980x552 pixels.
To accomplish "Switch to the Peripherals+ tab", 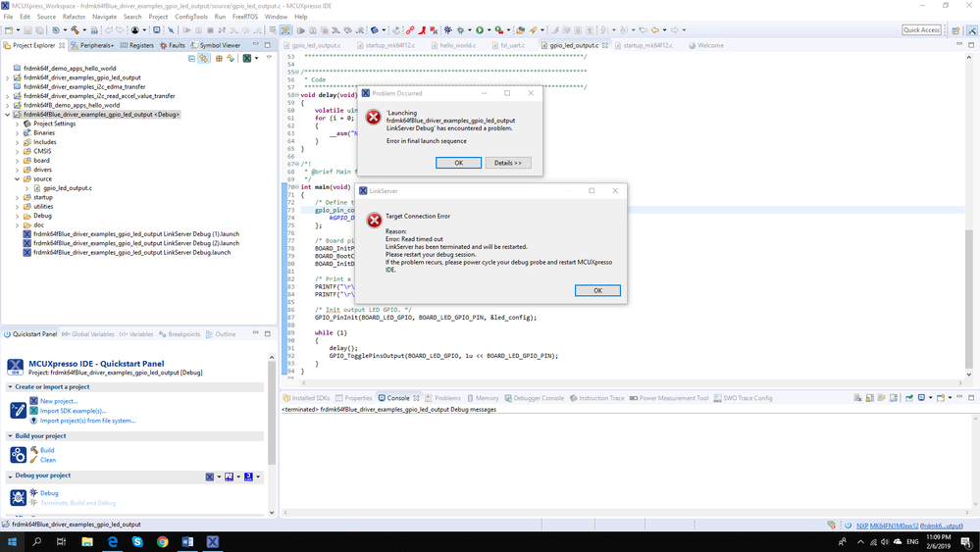I will pyautogui.click(x=92, y=45).
